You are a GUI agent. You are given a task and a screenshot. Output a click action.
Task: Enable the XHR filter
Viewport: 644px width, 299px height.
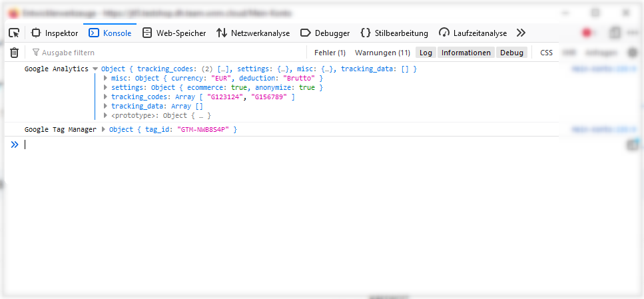[x=569, y=53]
